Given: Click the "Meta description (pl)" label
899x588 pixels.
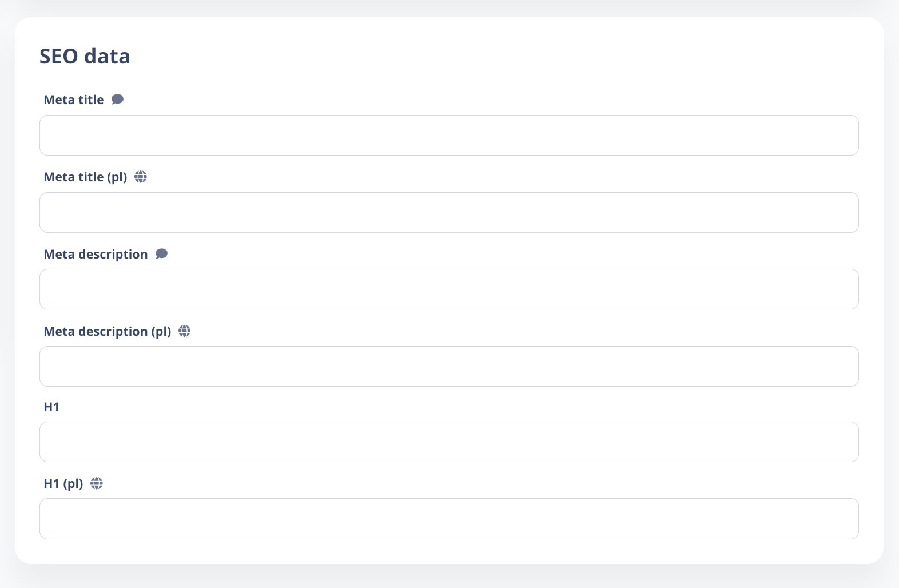Looking at the screenshot, I should 108,332.
